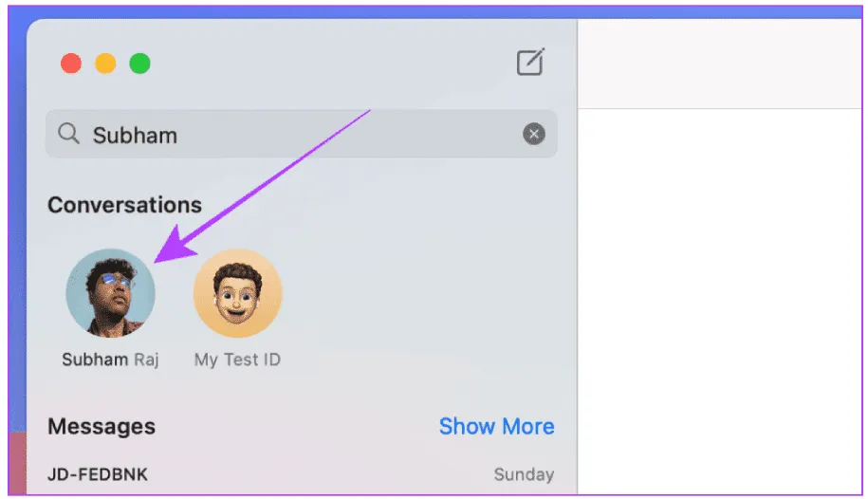Click the sidebar title bar beside the compose icon
This screenshot has height=499, width=868.
tap(332, 64)
